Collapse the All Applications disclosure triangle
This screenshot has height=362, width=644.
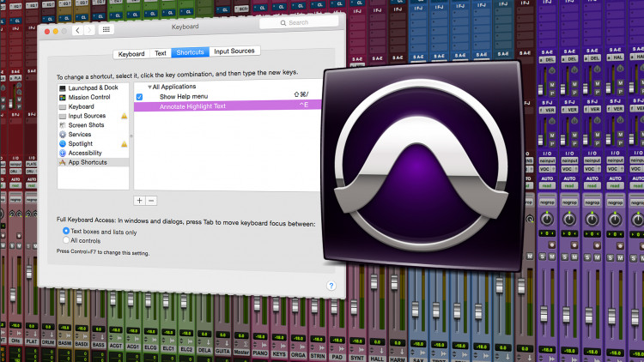coord(149,87)
